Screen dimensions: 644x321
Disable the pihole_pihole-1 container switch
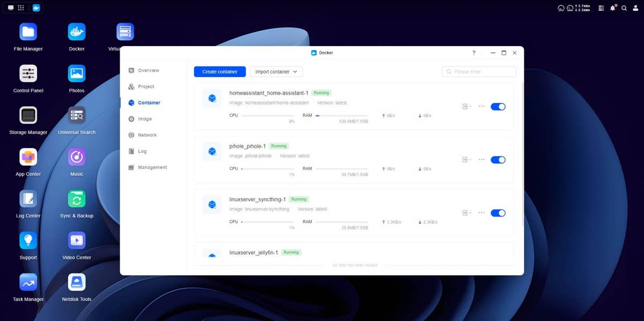[x=497, y=160]
